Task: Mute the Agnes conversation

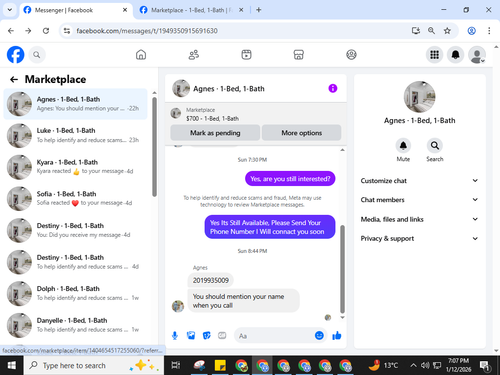Action: [x=403, y=146]
